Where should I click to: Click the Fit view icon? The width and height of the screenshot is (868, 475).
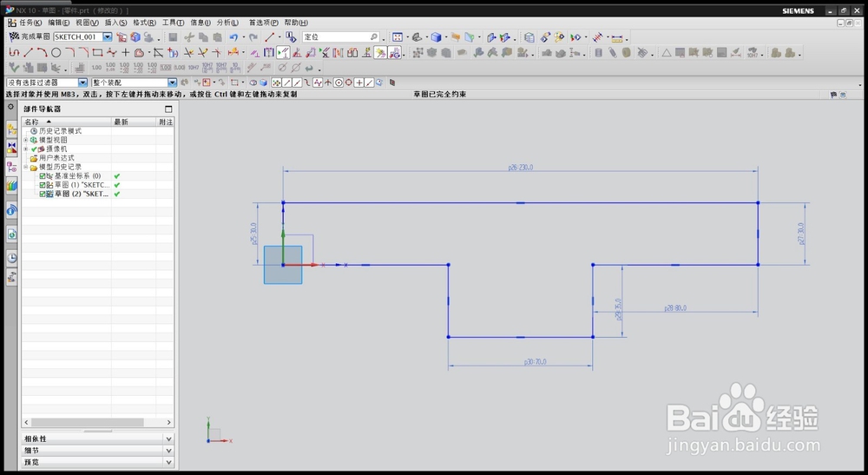coord(398,37)
